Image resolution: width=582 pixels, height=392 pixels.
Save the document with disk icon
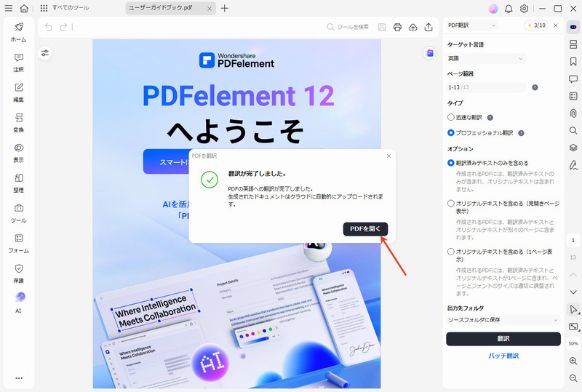coord(381,27)
